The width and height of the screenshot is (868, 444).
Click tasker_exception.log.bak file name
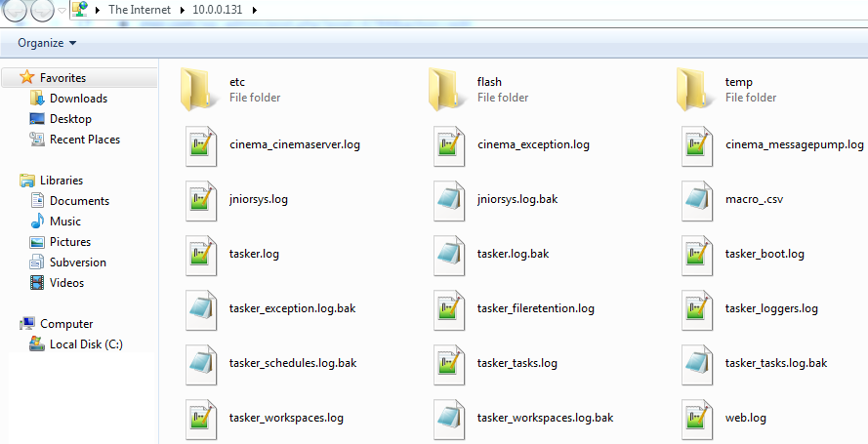pos(292,309)
